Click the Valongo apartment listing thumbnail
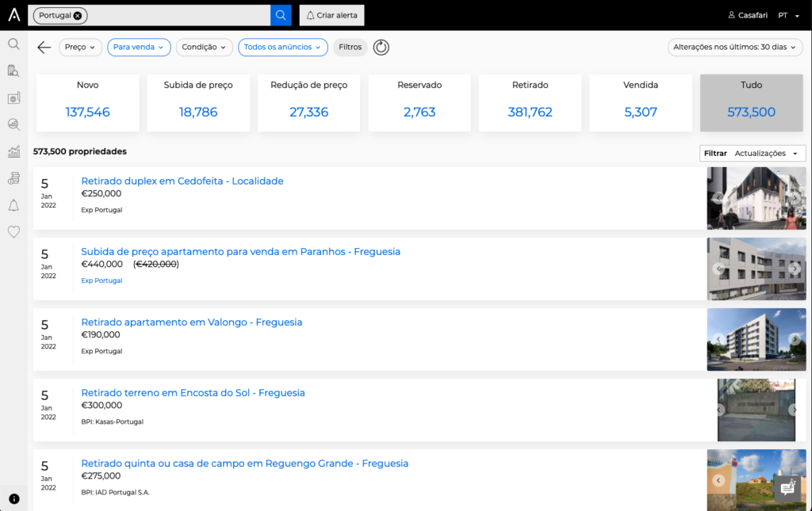This screenshot has width=812, height=511. (756, 339)
